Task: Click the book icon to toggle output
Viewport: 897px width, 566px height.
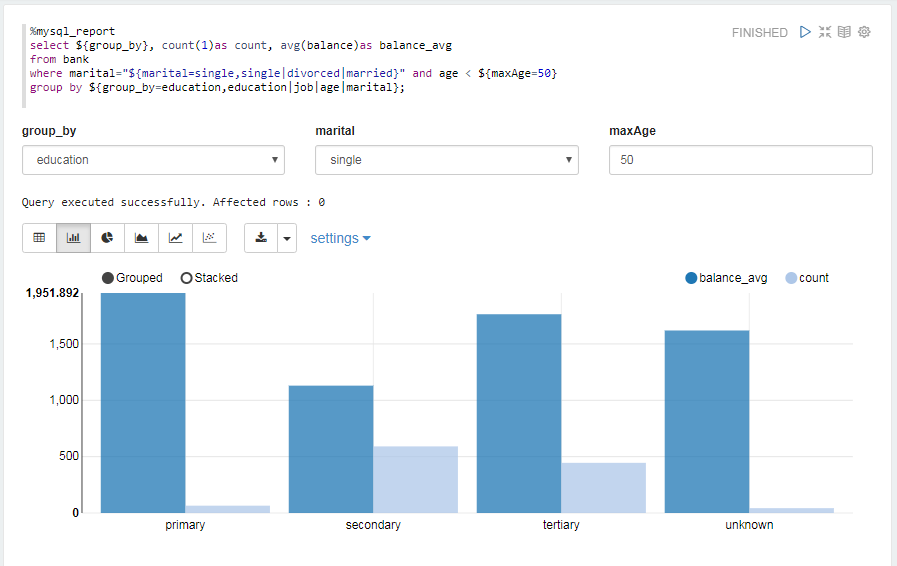Action: (x=844, y=32)
